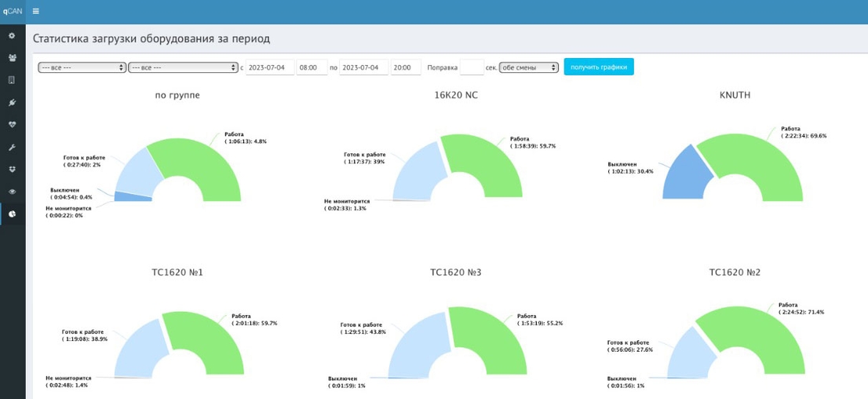Click the 'Поправка' seconds input box
Viewport: 868px width, 399px height.
coord(472,67)
